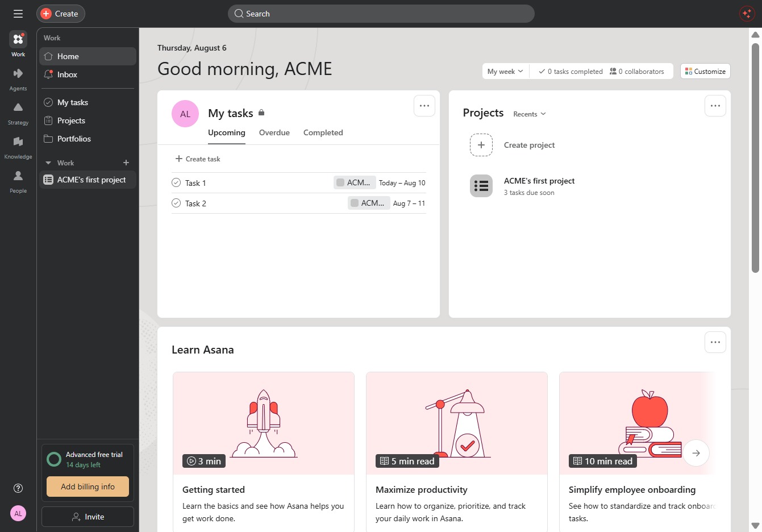
Task: Open the Agents section
Action: tap(18, 79)
